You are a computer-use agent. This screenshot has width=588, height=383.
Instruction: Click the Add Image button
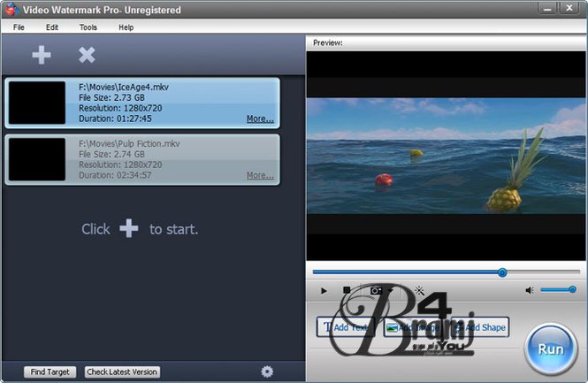coord(413,327)
